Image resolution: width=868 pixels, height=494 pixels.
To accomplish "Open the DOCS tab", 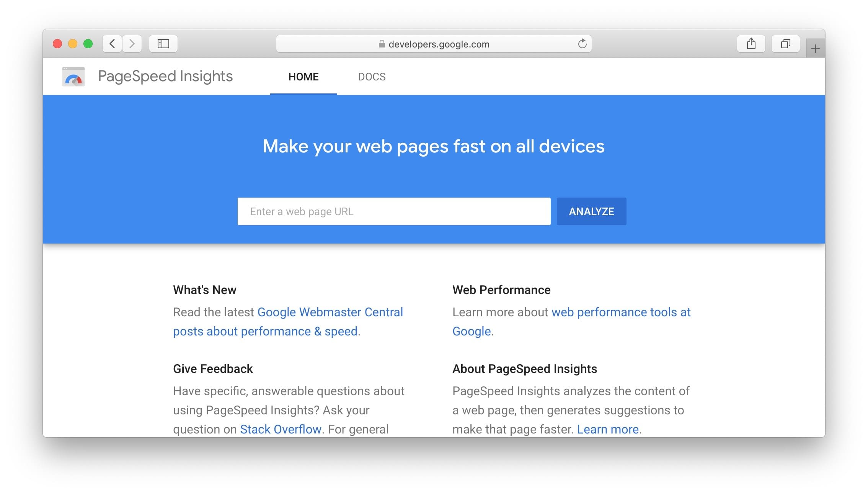I will [372, 77].
